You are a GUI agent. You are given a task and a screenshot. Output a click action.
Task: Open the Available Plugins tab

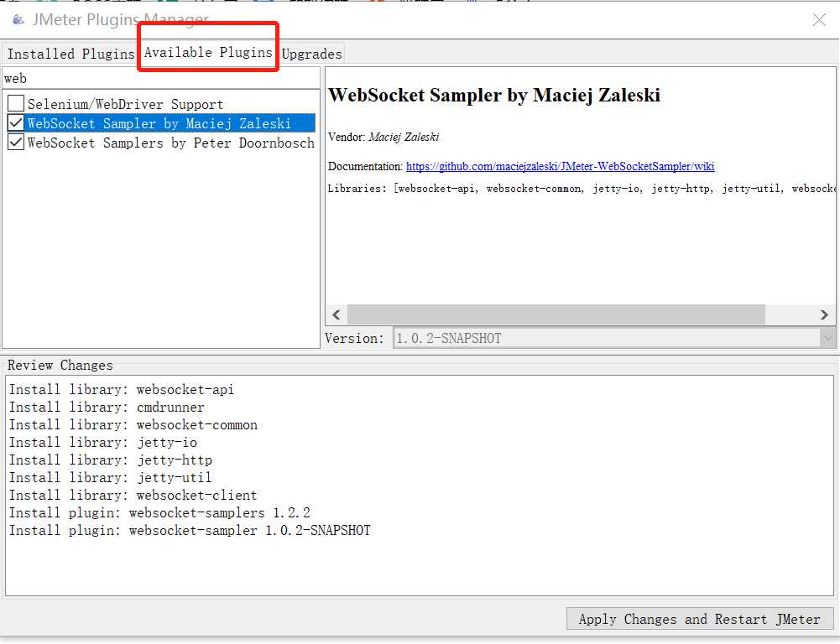coord(208,53)
